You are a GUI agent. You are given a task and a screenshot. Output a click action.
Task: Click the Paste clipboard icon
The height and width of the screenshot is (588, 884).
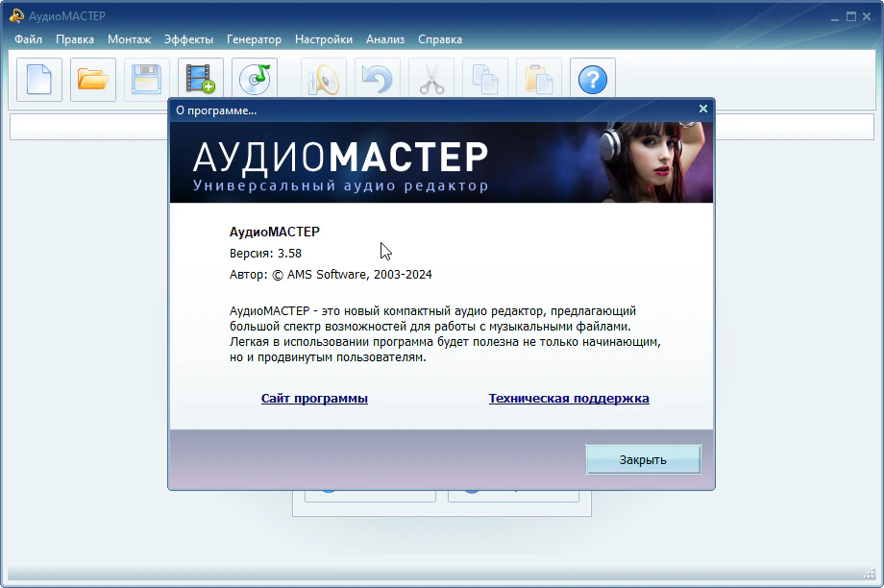[539, 80]
